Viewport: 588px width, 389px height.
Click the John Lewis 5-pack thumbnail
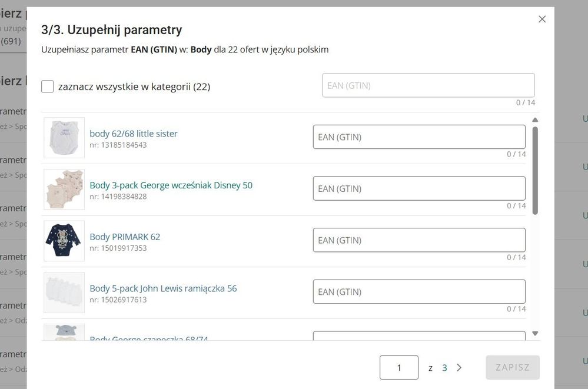64,292
